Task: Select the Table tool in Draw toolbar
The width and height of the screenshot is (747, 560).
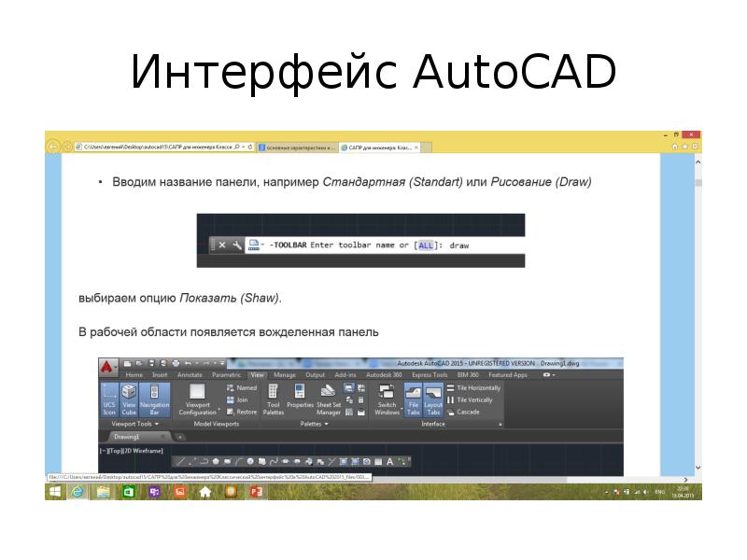Action: coord(378,461)
